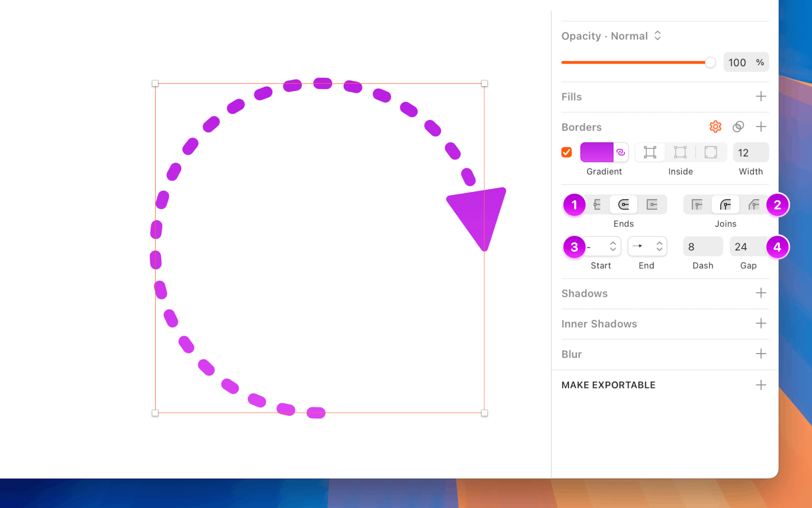Select the round cap option under Ends
812x508 pixels.
(623, 204)
